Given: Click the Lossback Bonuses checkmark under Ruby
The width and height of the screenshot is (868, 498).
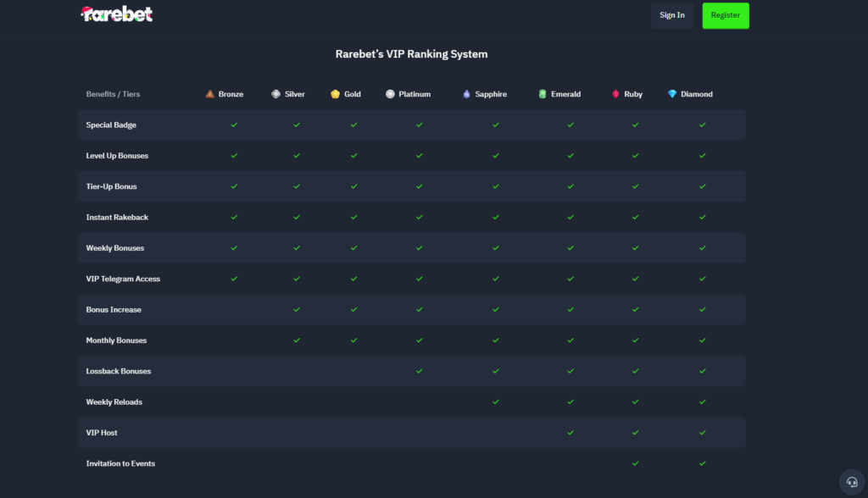Looking at the screenshot, I should [635, 371].
